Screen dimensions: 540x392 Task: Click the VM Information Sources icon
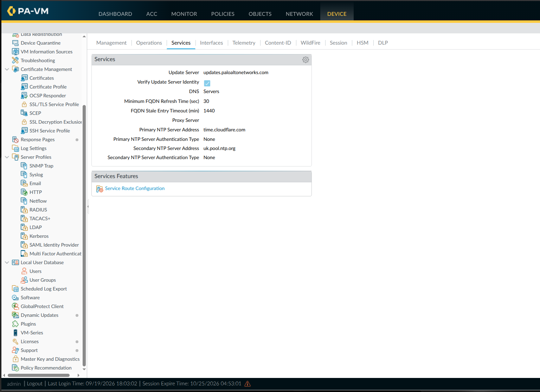pyautogui.click(x=15, y=52)
